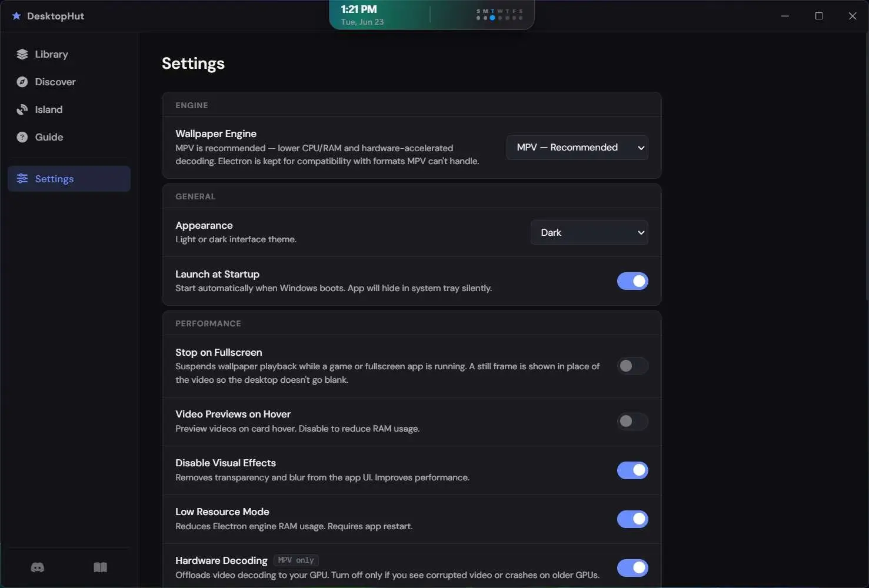Disable the Hardware Decoding switch
Image resolution: width=869 pixels, height=588 pixels.
[x=632, y=568]
